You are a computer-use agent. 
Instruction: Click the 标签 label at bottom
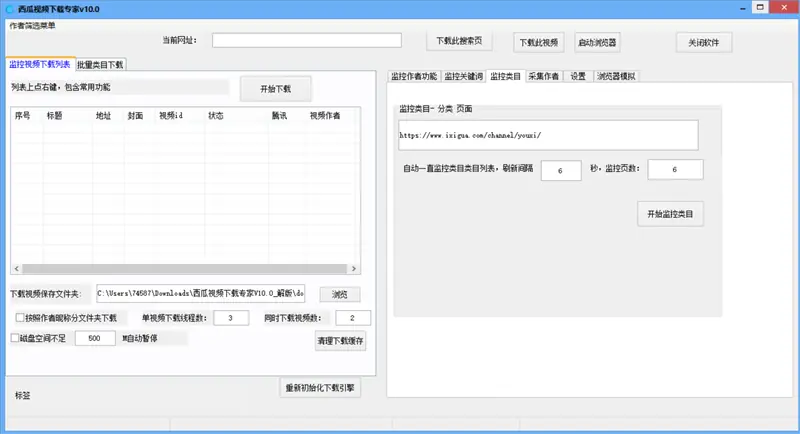(22, 395)
